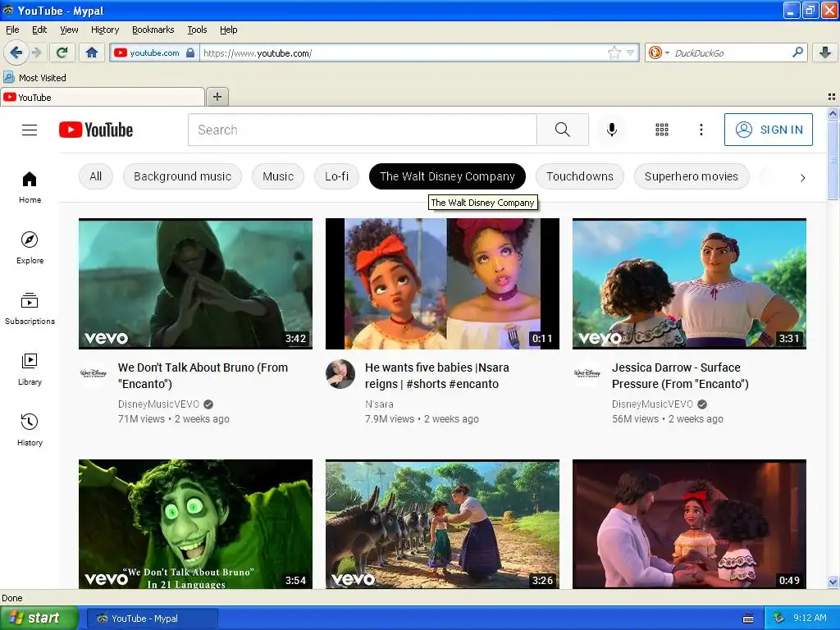Select the Background music chip

tap(182, 176)
